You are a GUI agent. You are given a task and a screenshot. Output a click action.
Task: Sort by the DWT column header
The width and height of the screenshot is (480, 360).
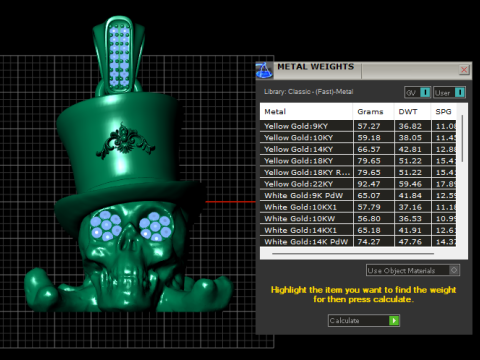tap(413, 112)
